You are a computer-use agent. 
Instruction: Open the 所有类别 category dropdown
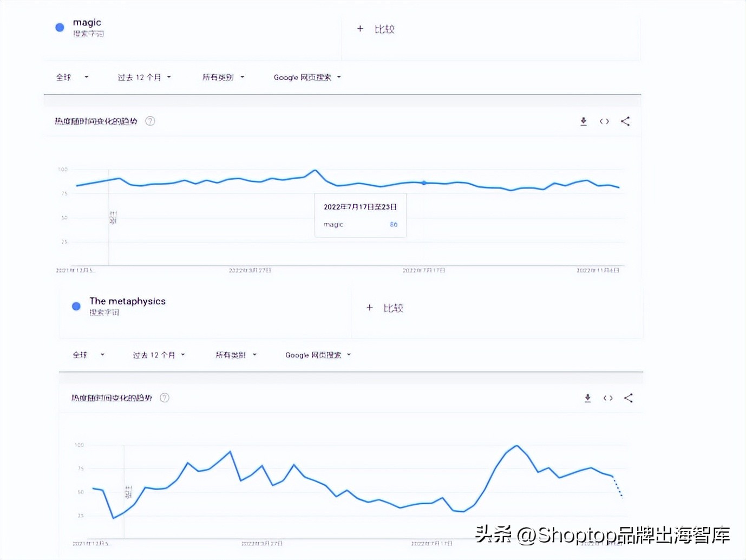click(x=223, y=77)
